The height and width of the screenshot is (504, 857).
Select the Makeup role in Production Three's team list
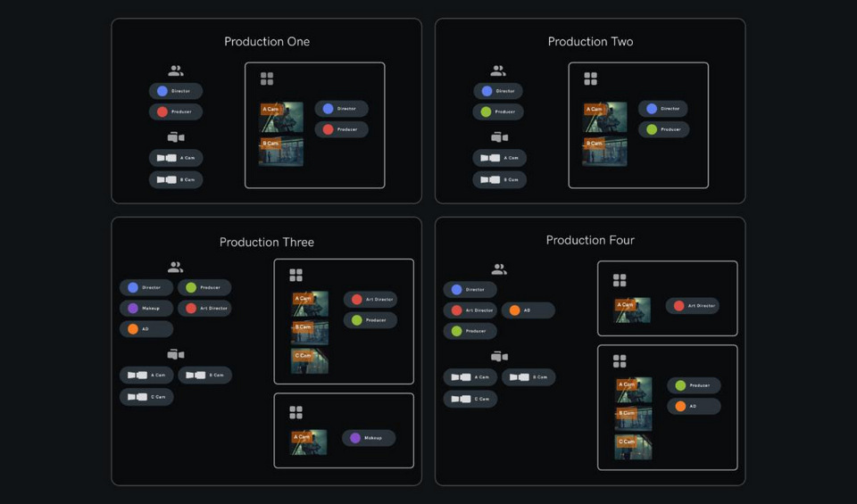[146, 309]
